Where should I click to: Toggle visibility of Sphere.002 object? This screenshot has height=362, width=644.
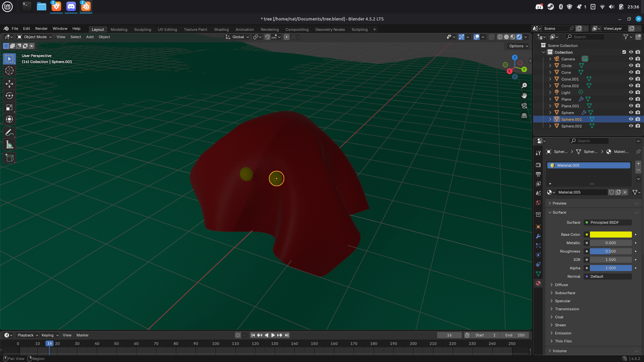coord(631,126)
